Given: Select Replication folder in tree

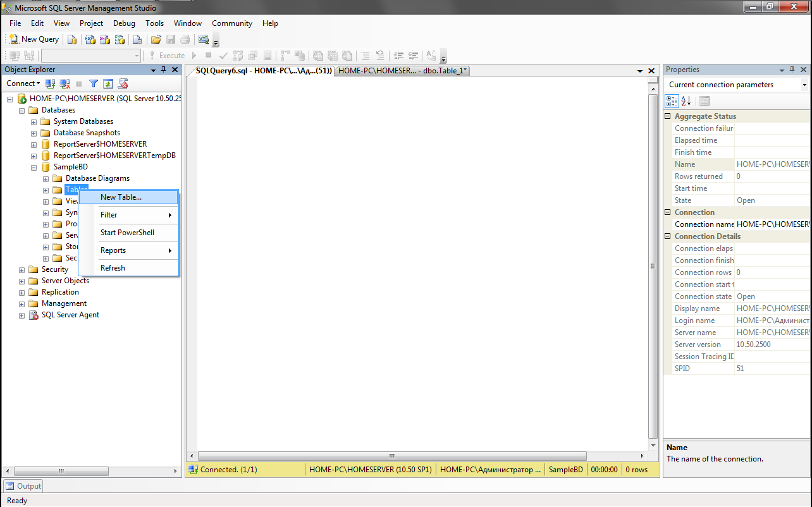Looking at the screenshot, I should 60,292.
